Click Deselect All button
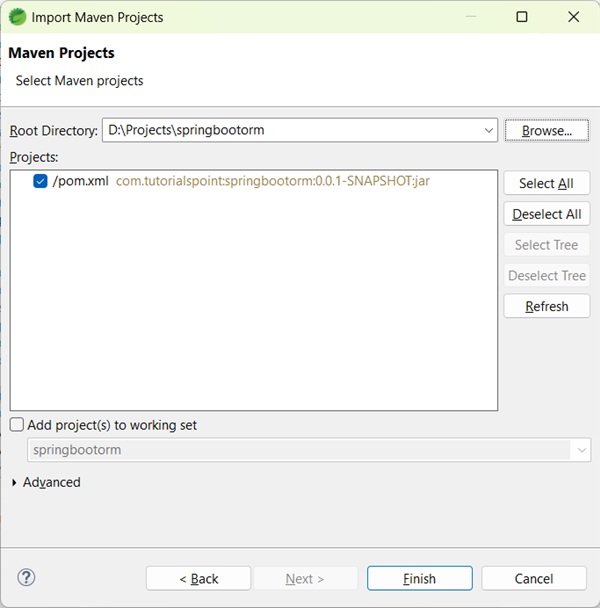The width and height of the screenshot is (600, 608). [546, 214]
